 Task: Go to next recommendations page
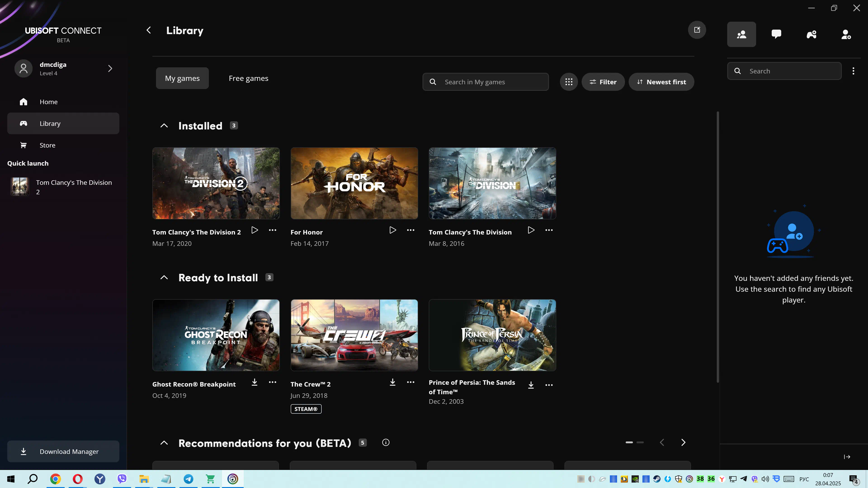[683, 443]
